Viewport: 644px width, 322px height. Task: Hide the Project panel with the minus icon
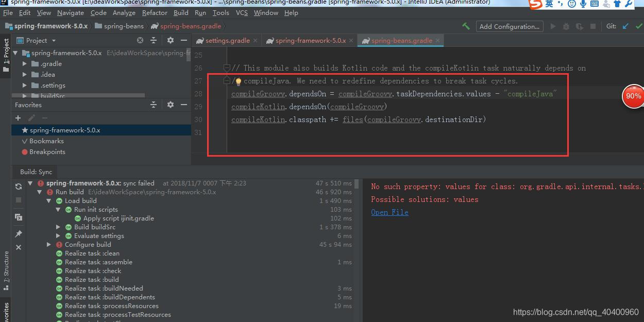[184, 40]
